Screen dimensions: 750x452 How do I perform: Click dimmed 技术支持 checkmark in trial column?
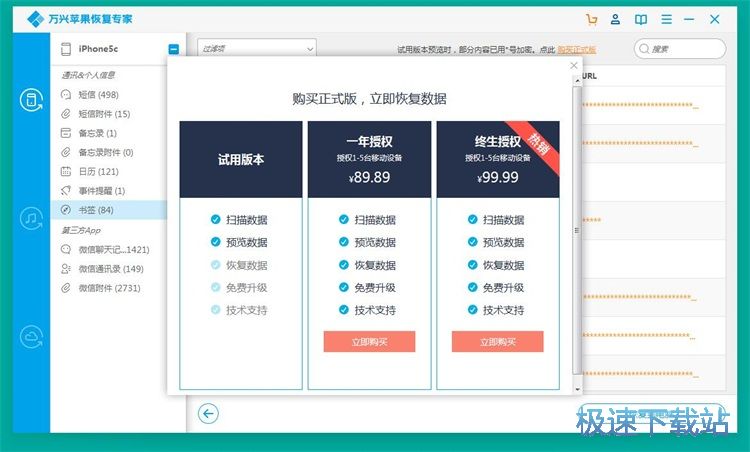point(216,310)
